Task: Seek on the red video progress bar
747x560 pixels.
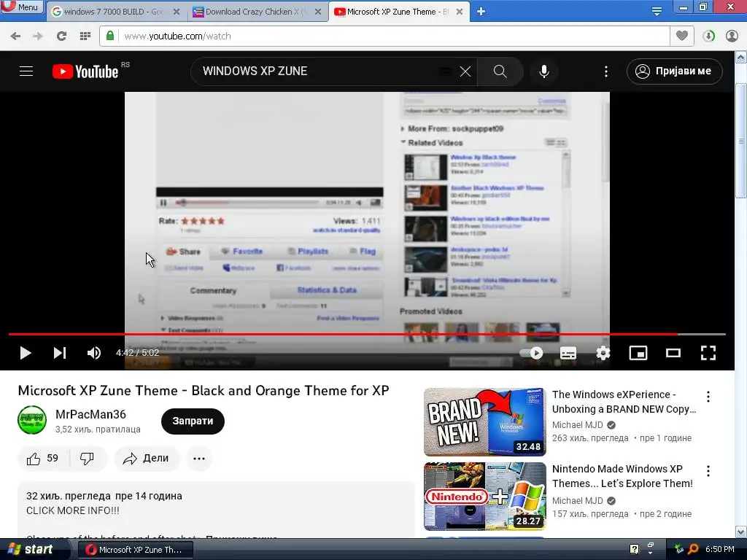Action: coord(367,334)
